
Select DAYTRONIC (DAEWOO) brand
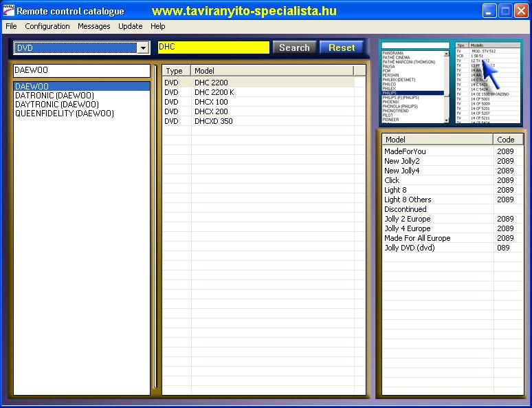82,105
